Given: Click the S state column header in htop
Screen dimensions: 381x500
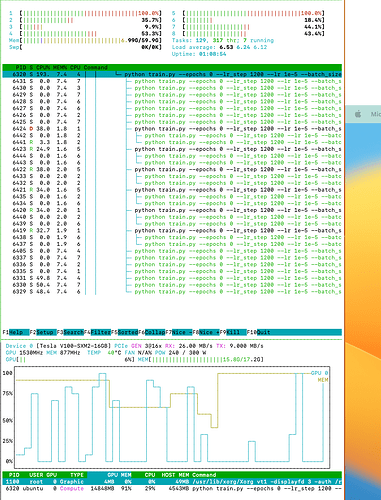Looking at the screenshot, I should [x=31, y=67].
